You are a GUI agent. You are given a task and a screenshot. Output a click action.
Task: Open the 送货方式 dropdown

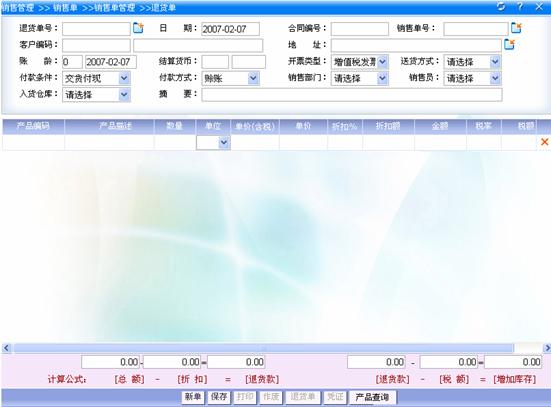(x=472, y=62)
